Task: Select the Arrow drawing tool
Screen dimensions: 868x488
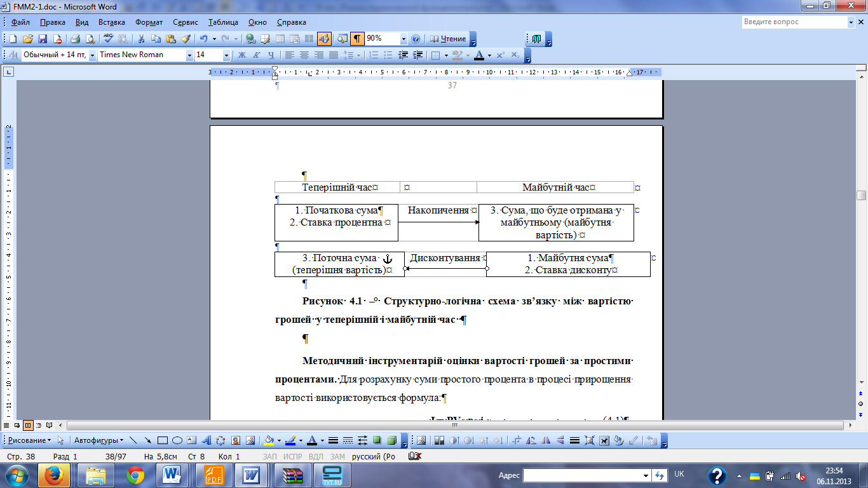Action: pyautogui.click(x=147, y=440)
